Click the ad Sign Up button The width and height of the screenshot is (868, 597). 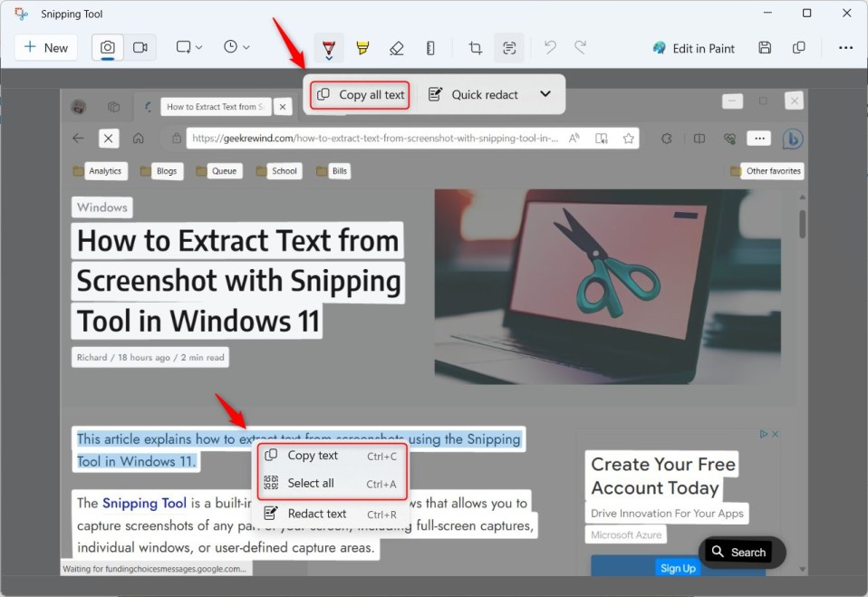pos(678,566)
